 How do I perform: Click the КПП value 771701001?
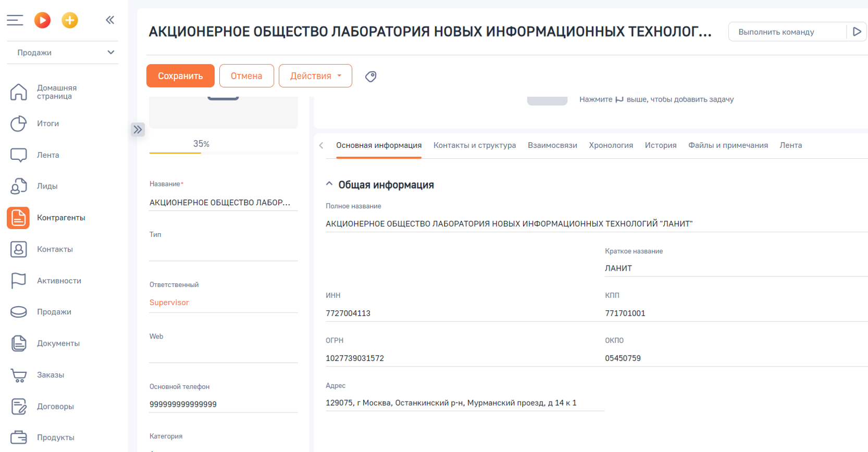click(625, 313)
